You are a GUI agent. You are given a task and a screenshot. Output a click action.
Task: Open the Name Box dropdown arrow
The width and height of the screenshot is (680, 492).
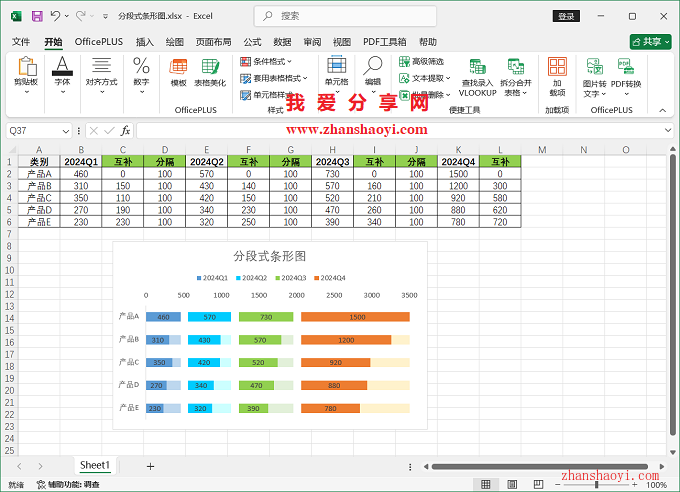[x=66, y=130]
